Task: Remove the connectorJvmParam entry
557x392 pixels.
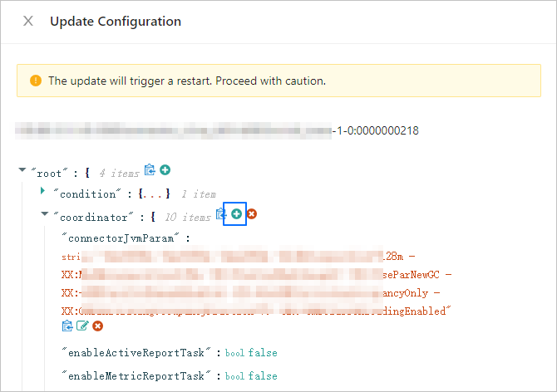Action: tap(97, 326)
